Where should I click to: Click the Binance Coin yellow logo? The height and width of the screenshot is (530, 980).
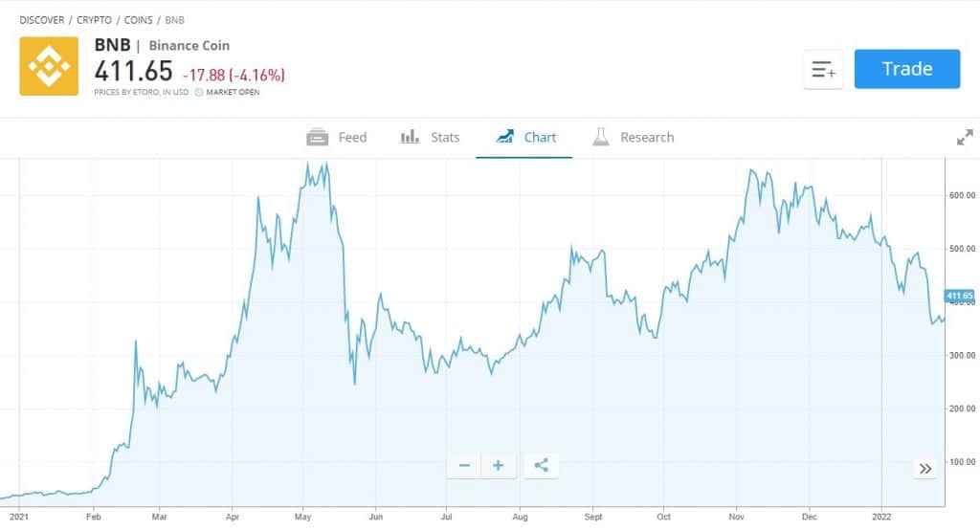click(x=49, y=66)
